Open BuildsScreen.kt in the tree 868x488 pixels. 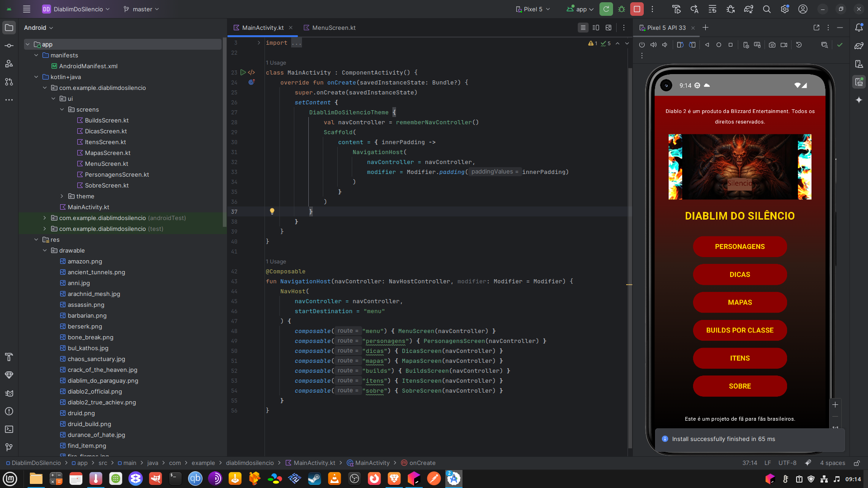point(107,120)
